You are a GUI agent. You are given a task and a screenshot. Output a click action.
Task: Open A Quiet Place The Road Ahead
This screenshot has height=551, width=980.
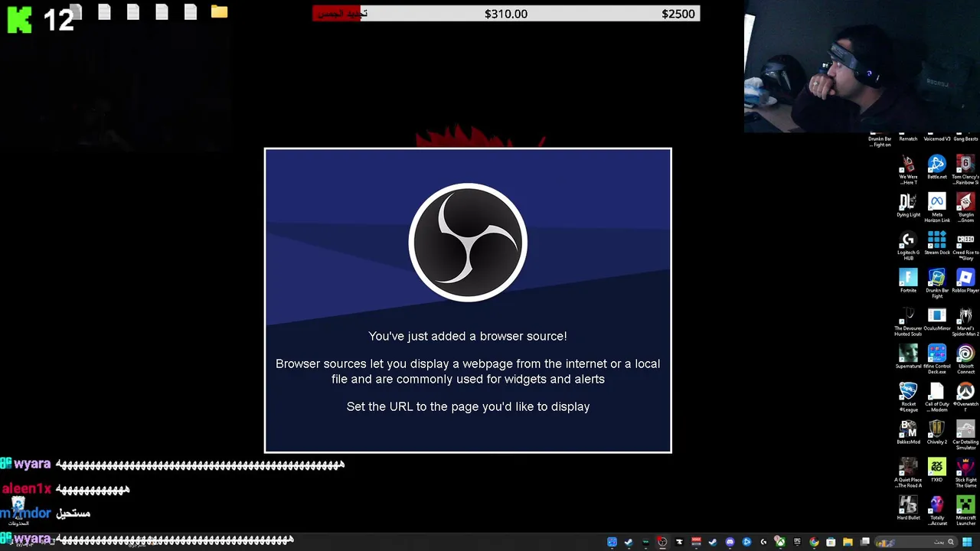coord(908,474)
